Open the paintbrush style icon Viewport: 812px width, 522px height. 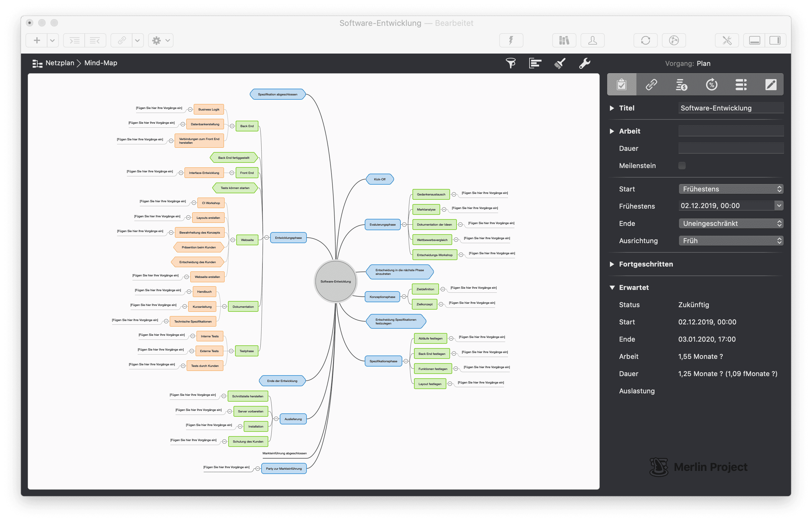point(560,63)
